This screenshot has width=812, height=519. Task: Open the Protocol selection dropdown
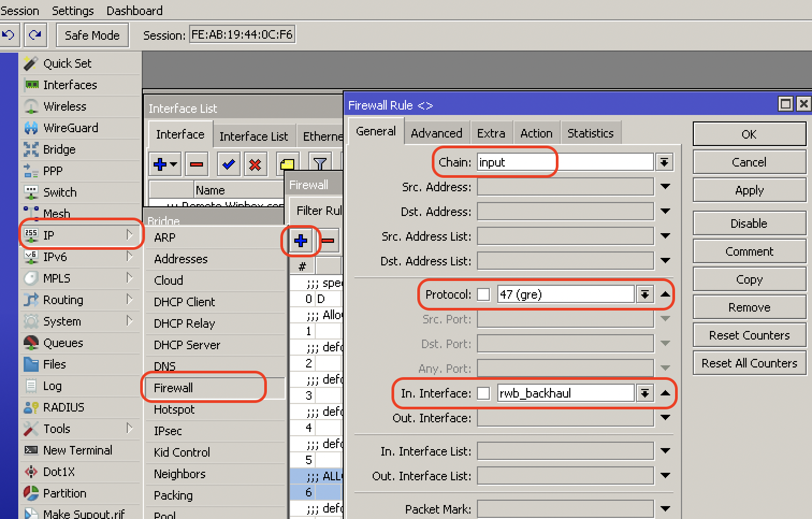point(644,294)
